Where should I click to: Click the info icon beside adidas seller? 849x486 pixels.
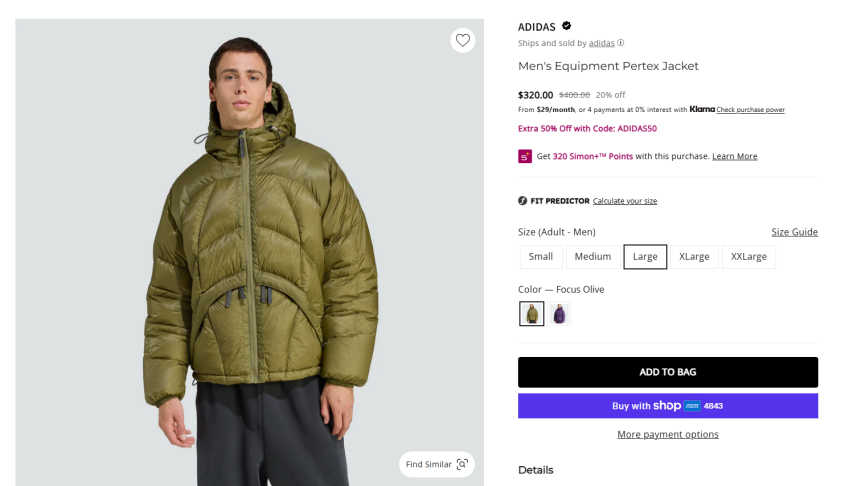point(621,43)
